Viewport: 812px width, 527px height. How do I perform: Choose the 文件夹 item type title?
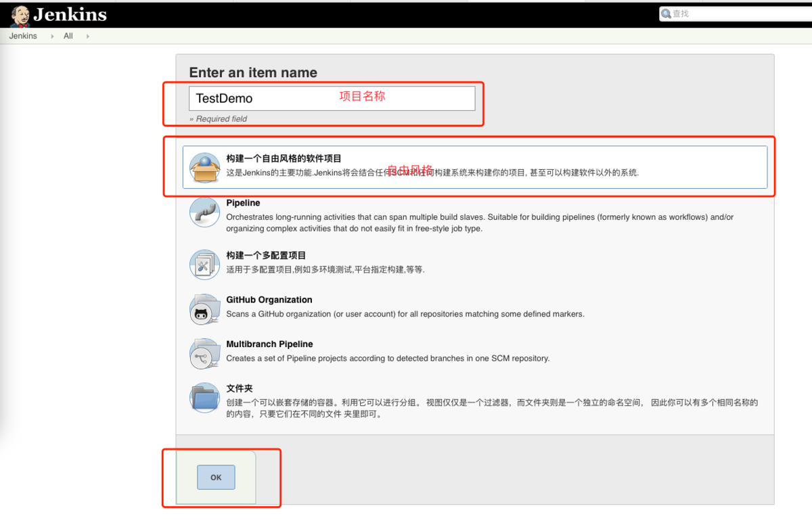[x=240, y=388]
